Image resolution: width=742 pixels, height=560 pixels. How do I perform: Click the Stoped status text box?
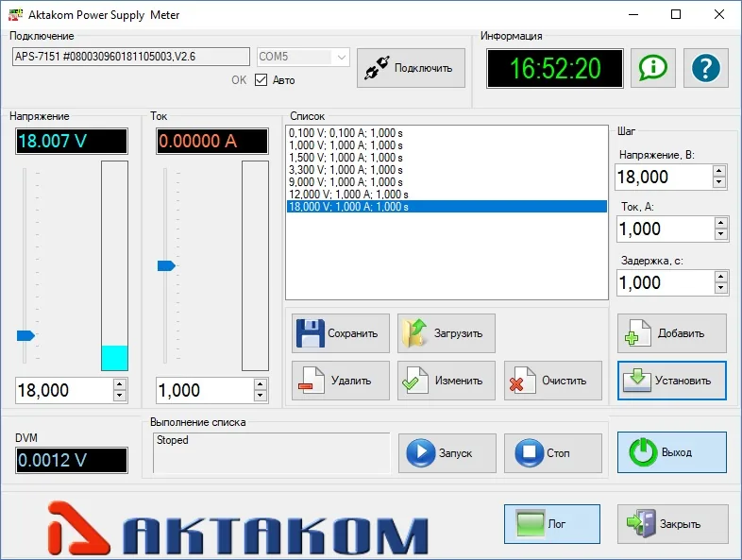pos(271,452)
